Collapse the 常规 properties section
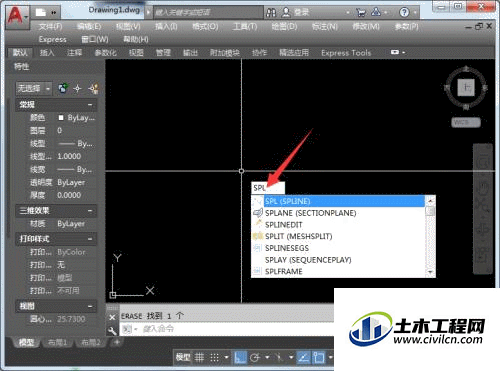This screenshot has width=500, height=371. pos(90,105)
